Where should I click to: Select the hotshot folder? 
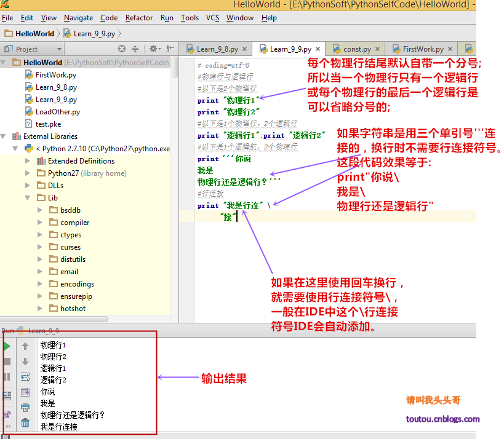[68, 309]
